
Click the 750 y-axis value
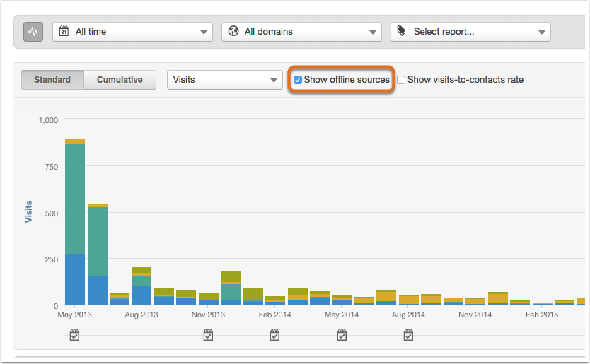click(52, 167)
